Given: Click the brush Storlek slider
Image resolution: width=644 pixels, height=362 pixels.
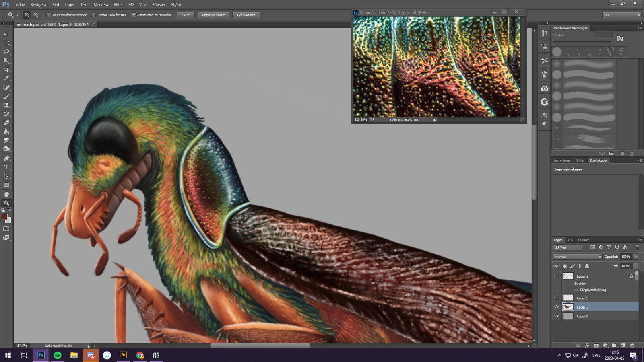Looking at the screenshot, I should pos(582,41).
